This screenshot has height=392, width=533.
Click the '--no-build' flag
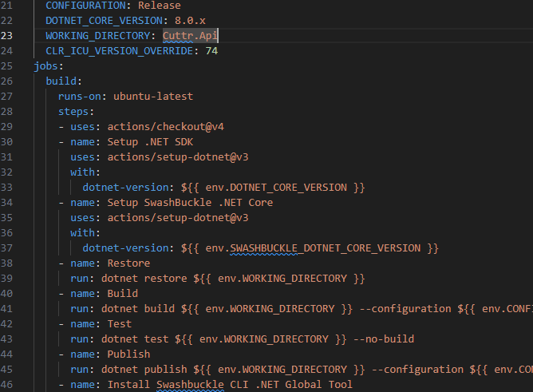384,339
